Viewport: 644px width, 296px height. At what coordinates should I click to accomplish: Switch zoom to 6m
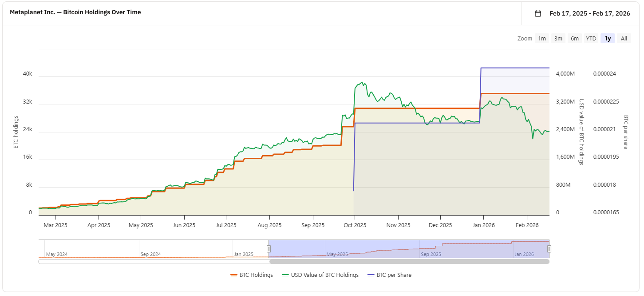(x=574, y=39)
